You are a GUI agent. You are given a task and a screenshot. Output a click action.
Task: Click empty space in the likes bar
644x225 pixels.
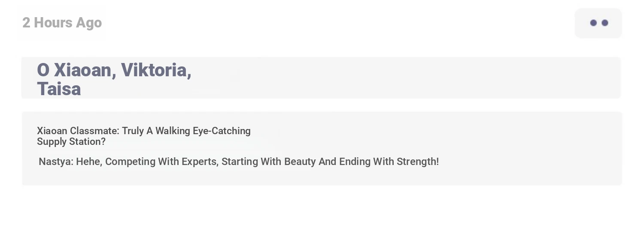[x=404, y=78]
